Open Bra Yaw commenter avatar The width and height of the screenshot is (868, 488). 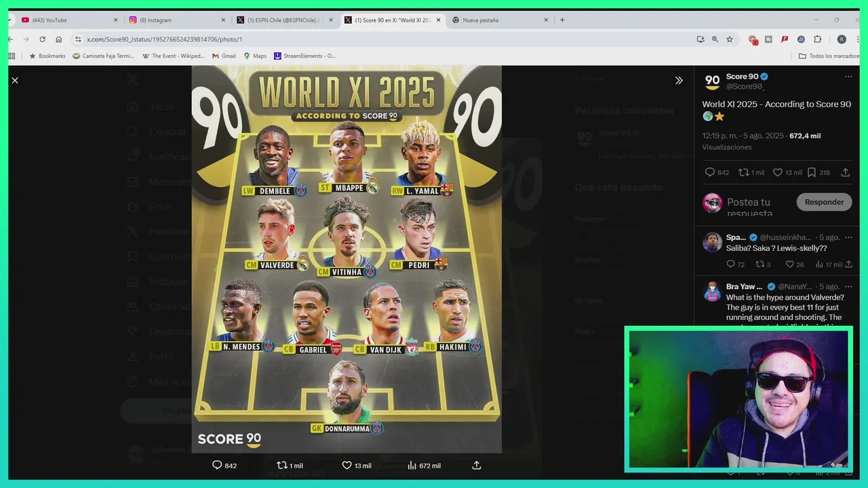point(712,291)
